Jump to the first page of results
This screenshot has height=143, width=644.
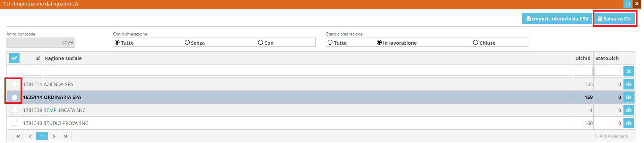[18, 136]
